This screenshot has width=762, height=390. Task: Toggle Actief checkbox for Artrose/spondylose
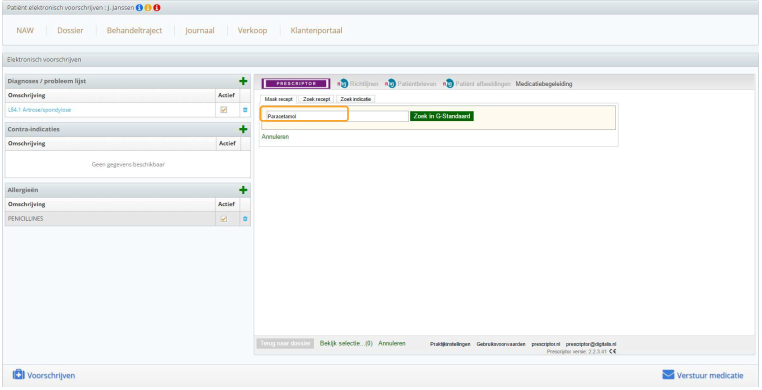(x=224, y=110)
